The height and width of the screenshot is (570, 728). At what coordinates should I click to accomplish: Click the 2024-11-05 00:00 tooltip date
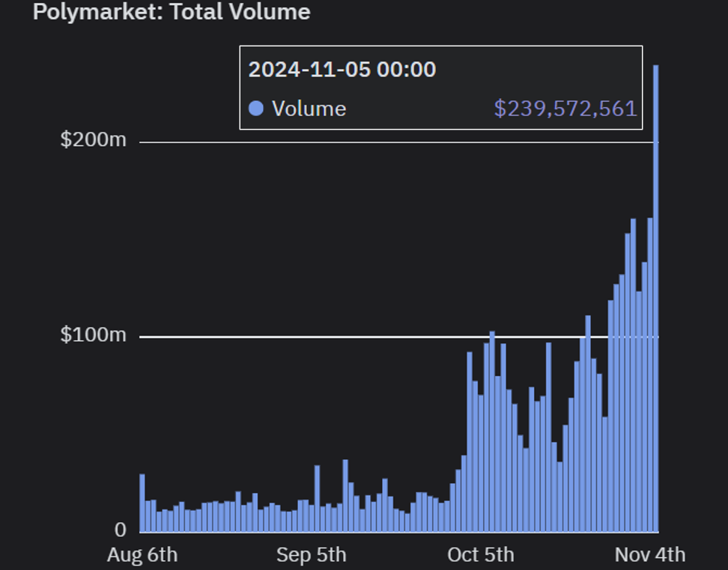pyautogui.click(x=342, y=70)
